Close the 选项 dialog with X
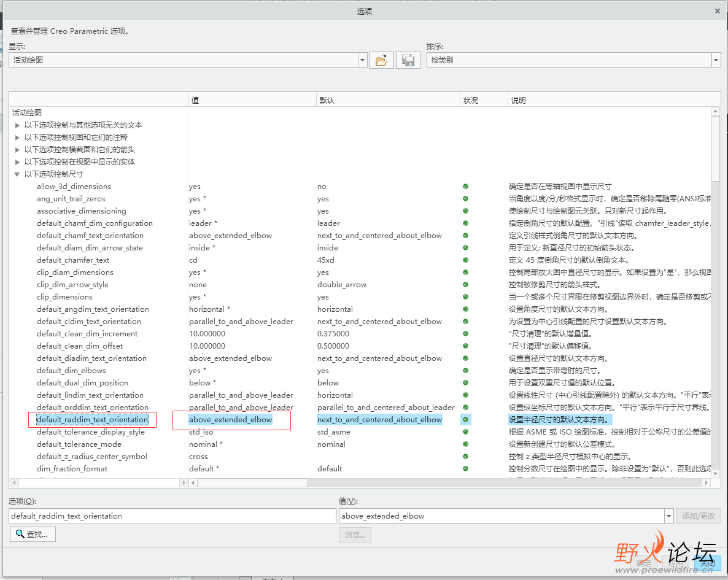The width and height of the screenshot is (728, 580). [x=718, y=11]
